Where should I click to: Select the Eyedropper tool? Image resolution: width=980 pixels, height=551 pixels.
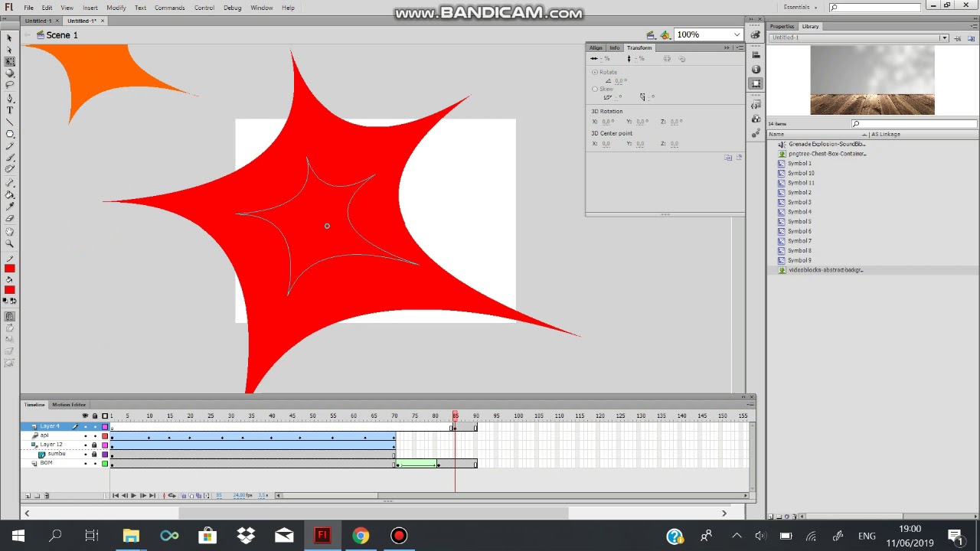(9, 207)
